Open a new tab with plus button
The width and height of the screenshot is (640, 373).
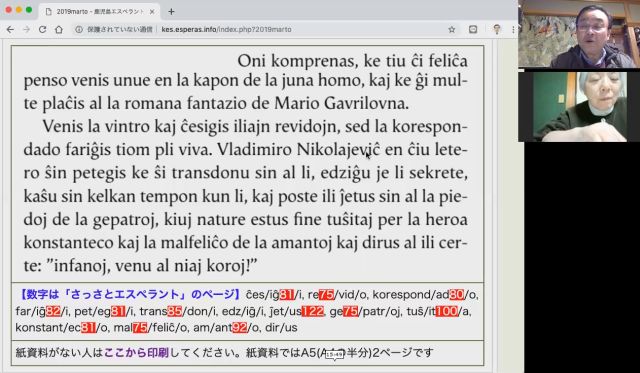point(171,11)
